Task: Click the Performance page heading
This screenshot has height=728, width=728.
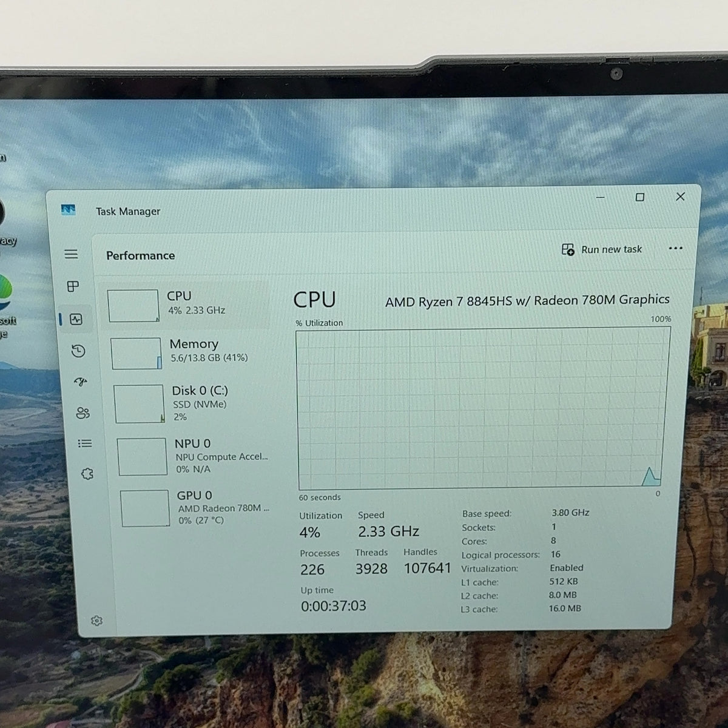Action: coord(141,255)
